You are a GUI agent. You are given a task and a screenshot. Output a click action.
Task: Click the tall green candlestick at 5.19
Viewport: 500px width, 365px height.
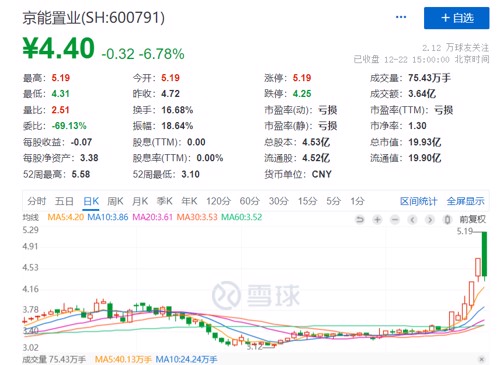click(x=484, y=254)
